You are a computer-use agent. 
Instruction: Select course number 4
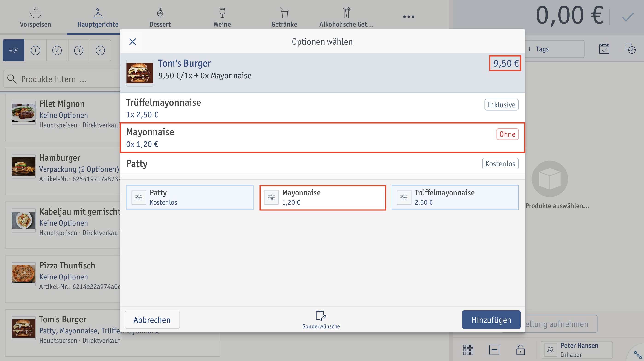pyautogui.click(x=100, y=50)
